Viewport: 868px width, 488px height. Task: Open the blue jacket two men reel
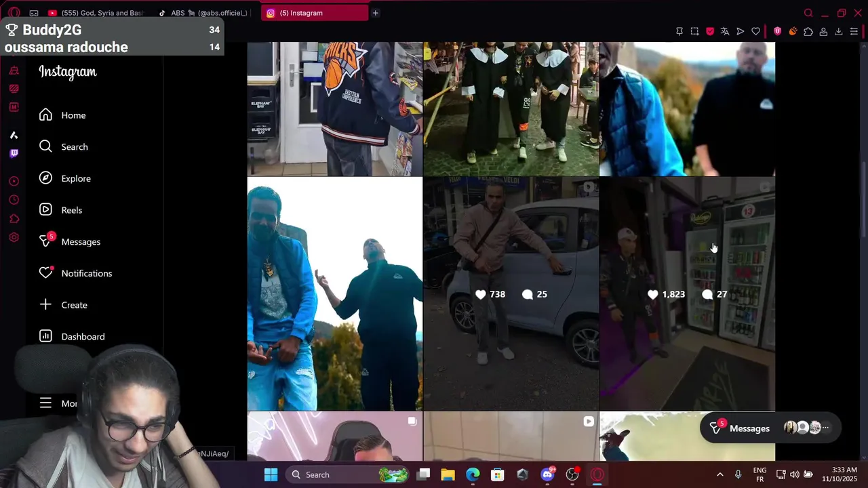click(335, 294)
